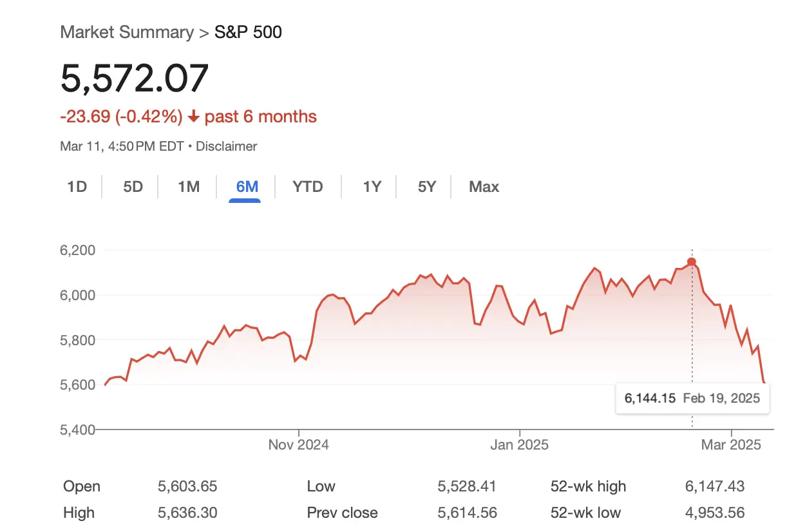
Task: Show the Max historical chart
Action: [483, 187]
